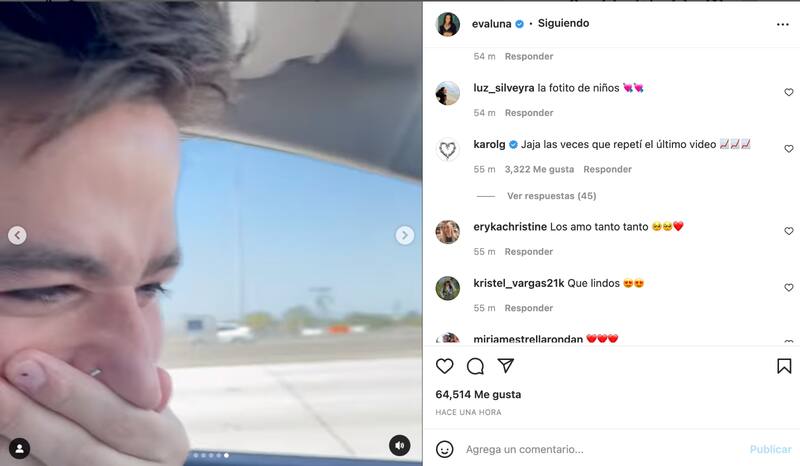Screen dimensions: 800x466
Task: Open the three-dot more options menu
Action: pyautogui.click(x=783, y=24)
